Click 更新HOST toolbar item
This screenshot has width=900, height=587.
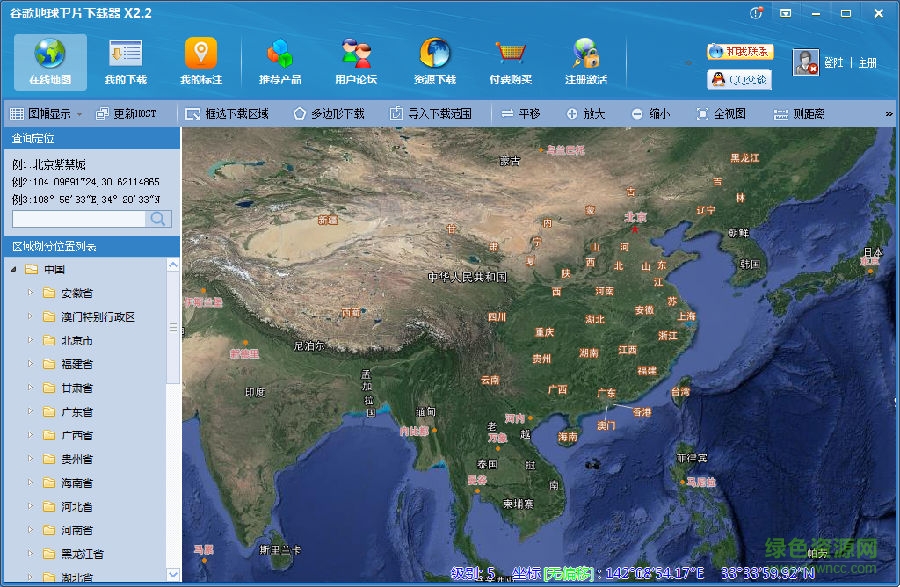[126, 114]
